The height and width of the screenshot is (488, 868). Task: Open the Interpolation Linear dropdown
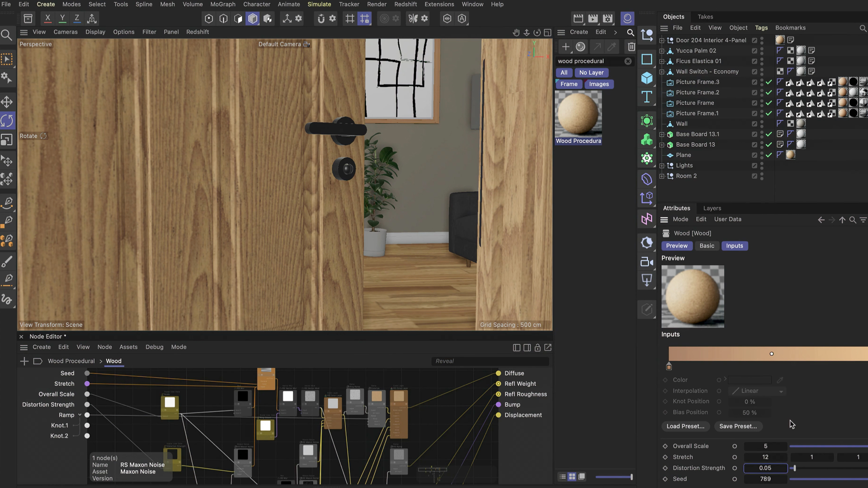(758, 391)
